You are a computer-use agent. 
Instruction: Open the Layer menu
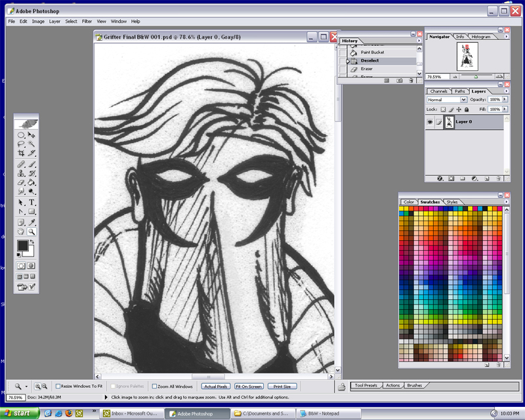[x=54, y=22]
